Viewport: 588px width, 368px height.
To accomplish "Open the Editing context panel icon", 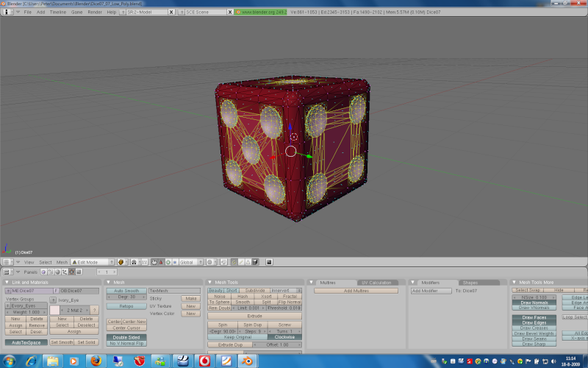I will [x=71, y=272].
